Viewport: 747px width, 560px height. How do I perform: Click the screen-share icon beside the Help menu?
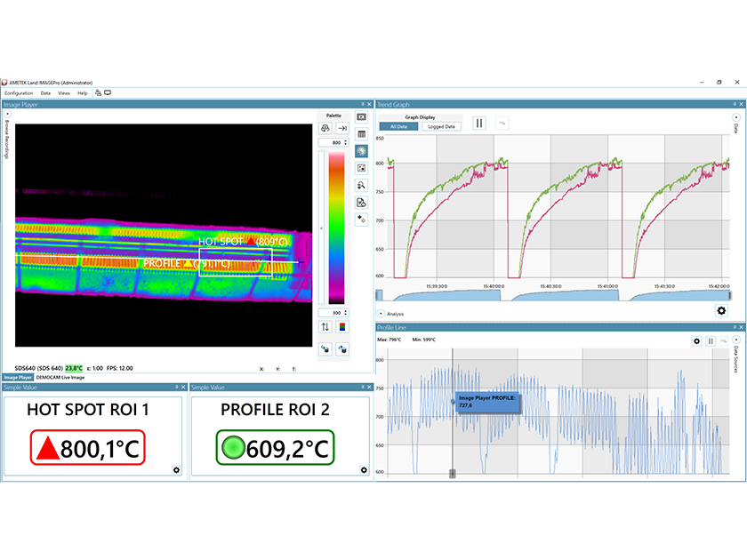click(107, 92)
